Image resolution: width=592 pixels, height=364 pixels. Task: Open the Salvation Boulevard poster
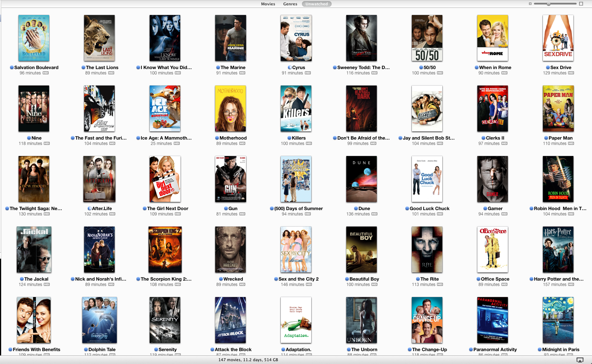[34, 38]
